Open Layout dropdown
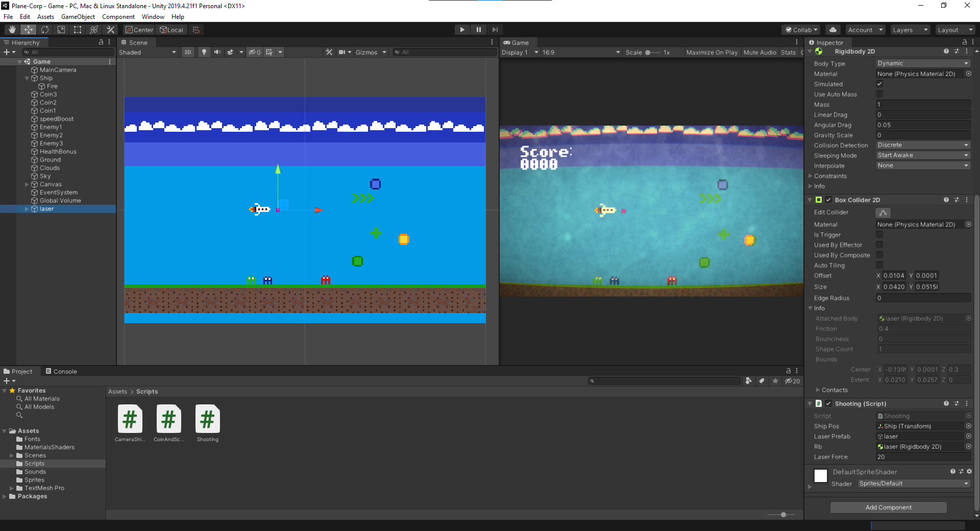Viewport: 980px width, 531px height. (x=955, y=30)
